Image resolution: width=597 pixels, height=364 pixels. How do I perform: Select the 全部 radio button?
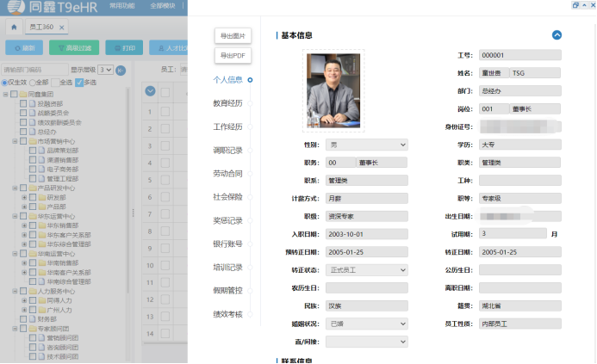[x=32, y=83]
